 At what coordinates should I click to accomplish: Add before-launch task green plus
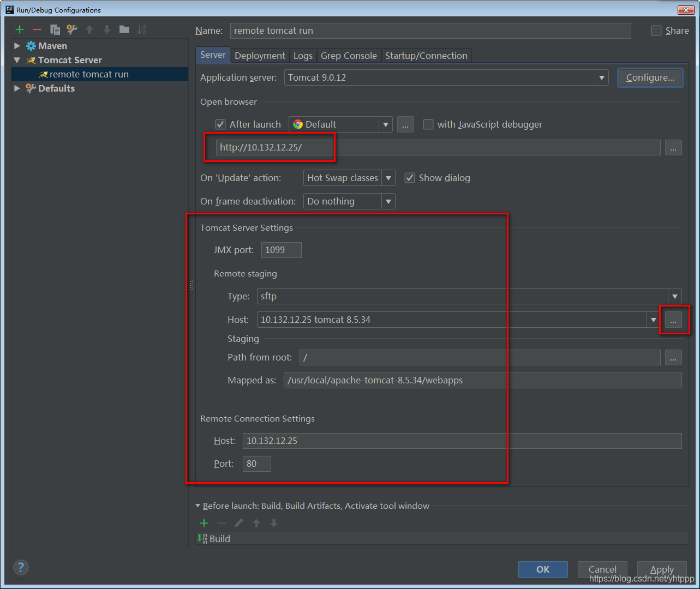[204, 523]
